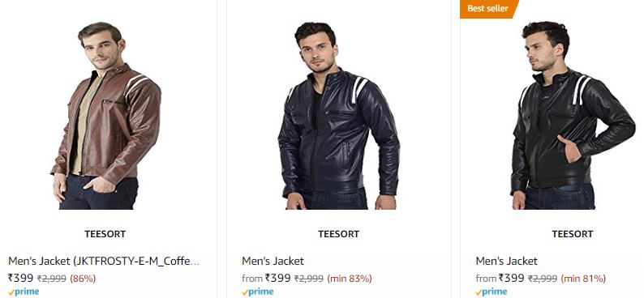Click the prime logo under first jacket
This screenshot has height=298, width=644.
tap(24, 292)
